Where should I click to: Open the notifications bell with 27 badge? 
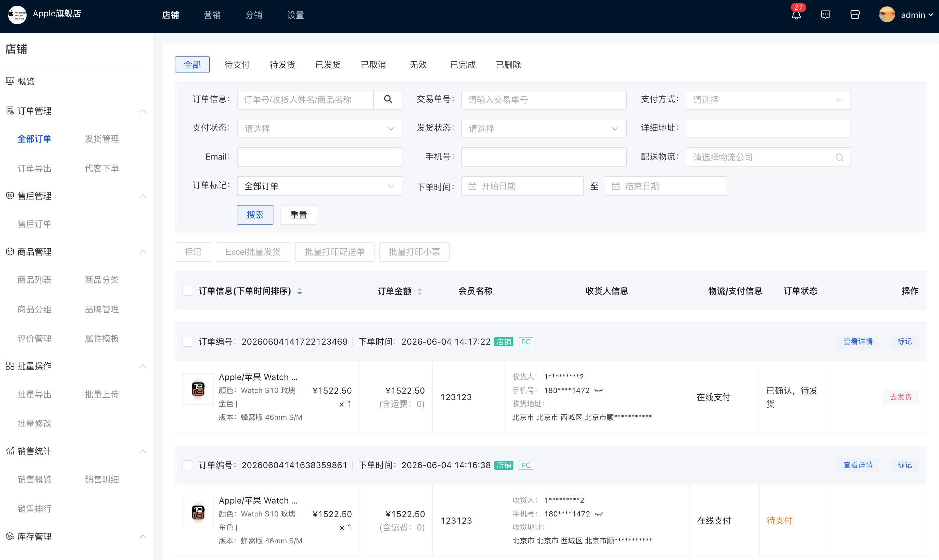coord(796,15)
